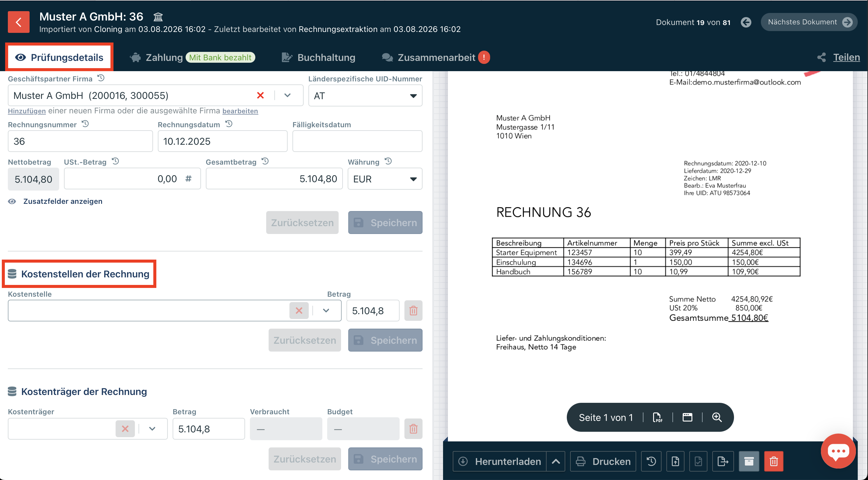The image size is (868, 480).
Task: Click the window icon in the page toolbar
Action: pyautogui.click(x=687, y=417)
